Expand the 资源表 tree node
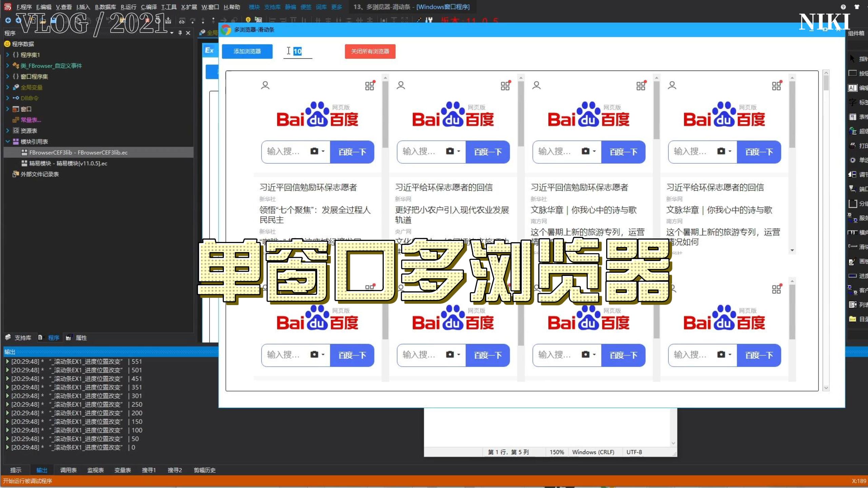The image size is (868, 488). click(x=7, y=130)
